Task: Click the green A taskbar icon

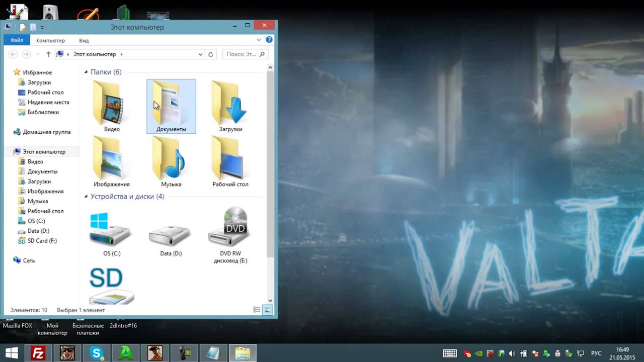Action: [x=126, y=353]
